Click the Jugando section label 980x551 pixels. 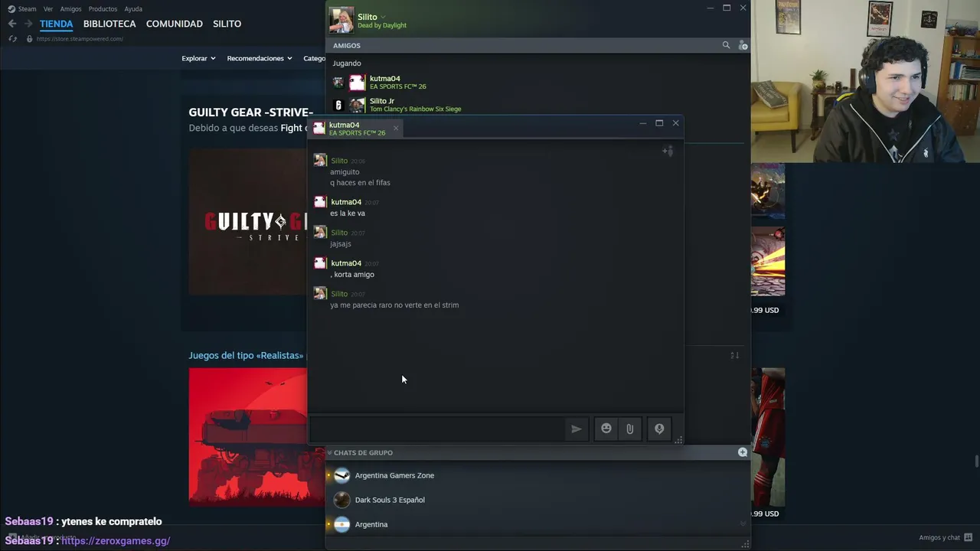pos(347,64)
